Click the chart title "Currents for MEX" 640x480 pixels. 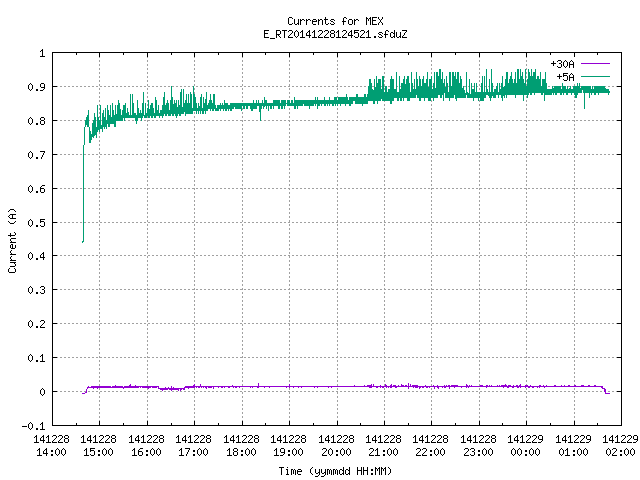click(335, 21)
